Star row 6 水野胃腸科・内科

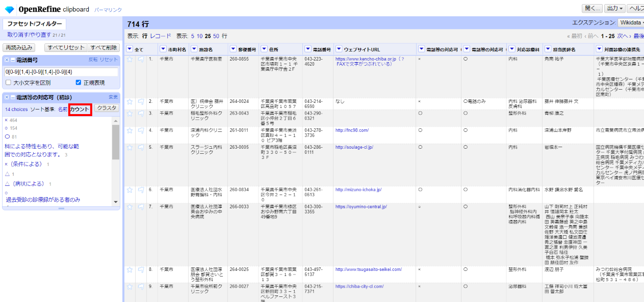coord(130,189)
